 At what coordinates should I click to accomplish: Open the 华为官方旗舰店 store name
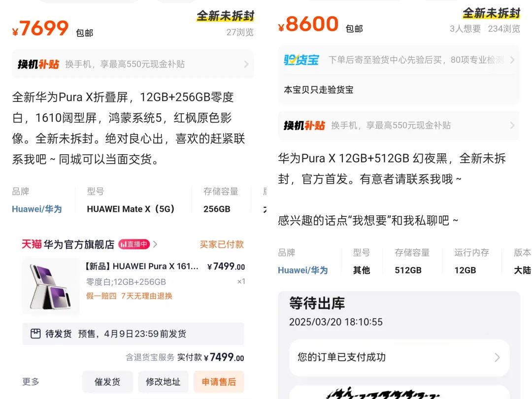[79, 244]
